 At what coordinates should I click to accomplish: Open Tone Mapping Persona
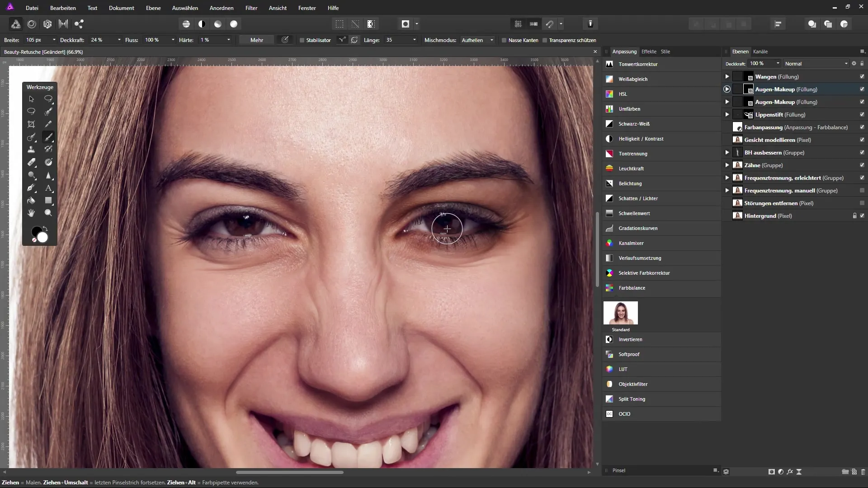pyautogui.click(x=63, y=24)
